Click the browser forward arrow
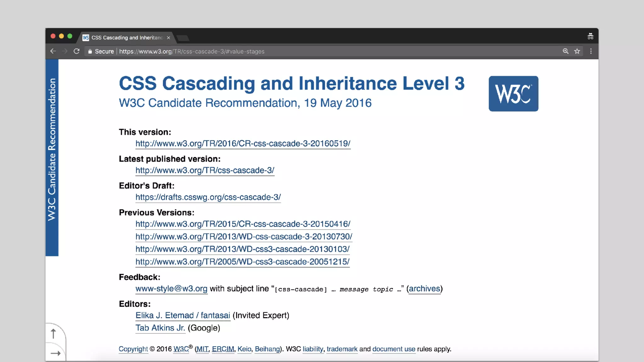The height and width of the screenshot is (362, 644). [65, 51]
